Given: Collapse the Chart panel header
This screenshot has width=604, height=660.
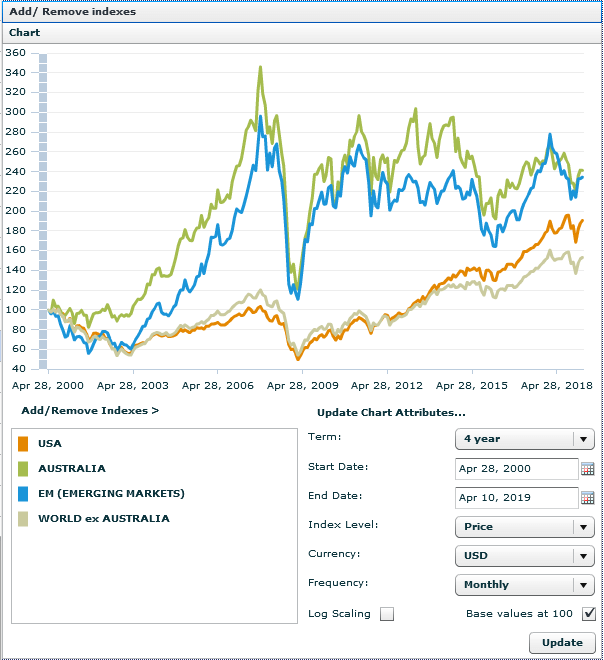Looking at the screenshot, I should 302,33.
